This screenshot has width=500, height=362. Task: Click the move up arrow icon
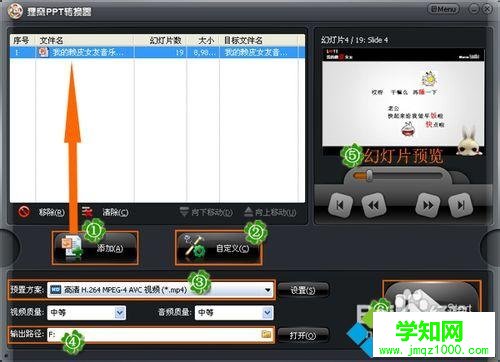[248, 212]
